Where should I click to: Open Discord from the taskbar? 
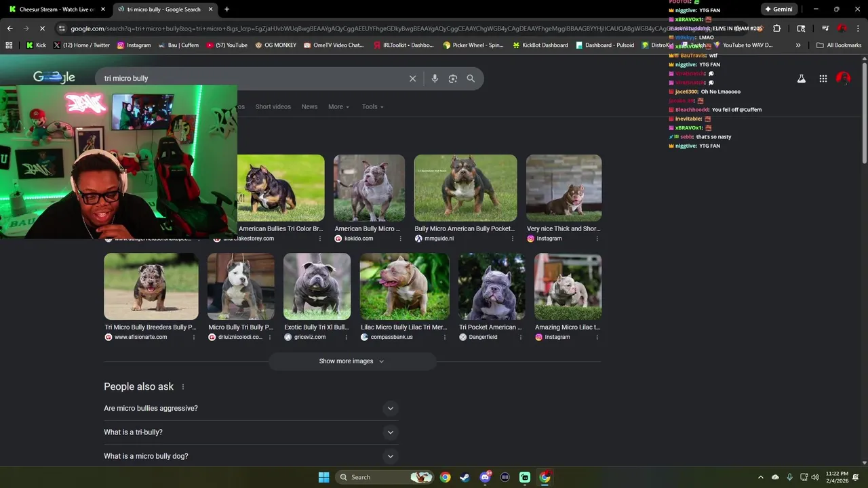coord(485,477)
